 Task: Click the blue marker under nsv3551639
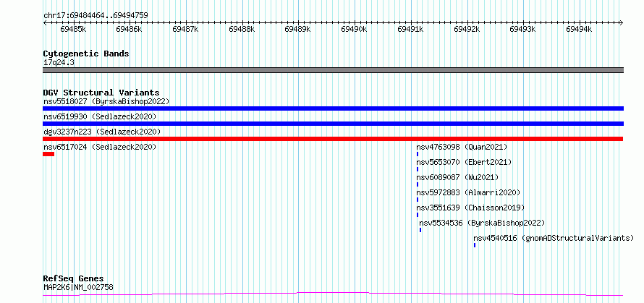pyautogui.click(x=418, y=215)
